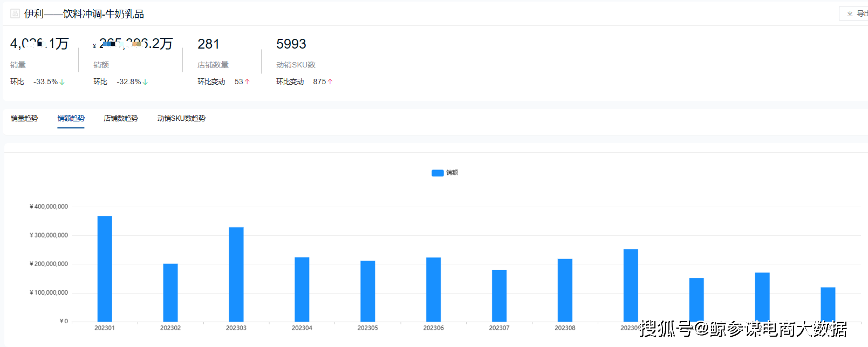Click the ¥200,000,000 axis label
Viewport: 868px width, 347px height.
point(49,264)
